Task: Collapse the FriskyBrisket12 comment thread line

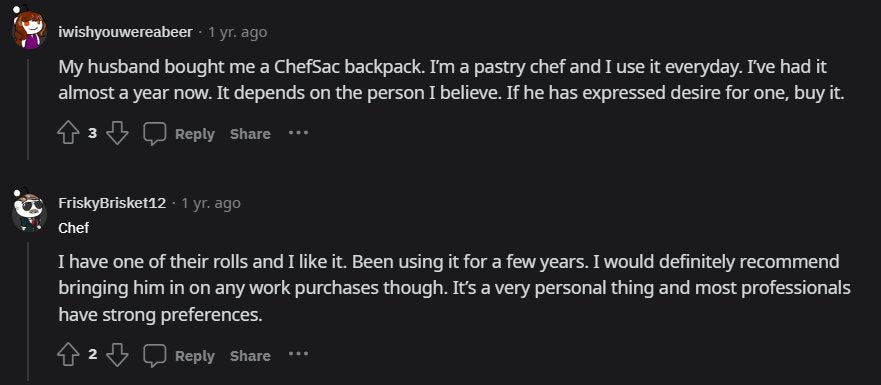Action: pyautogui.click(x=29, y=313)
